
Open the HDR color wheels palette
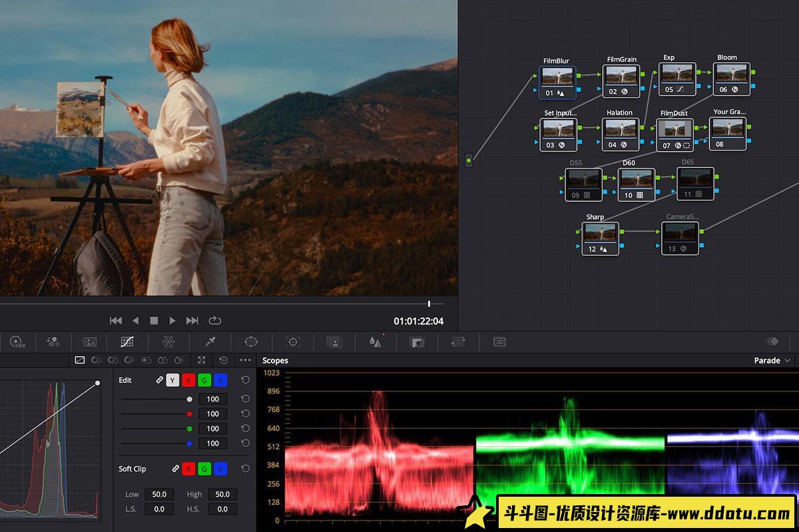pos(17,342)
